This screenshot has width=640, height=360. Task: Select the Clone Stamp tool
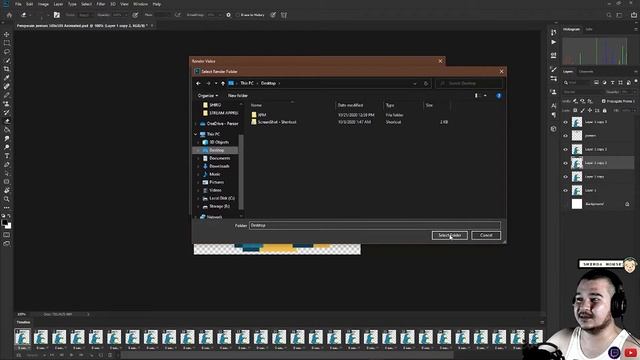click(x=7, y=104)
